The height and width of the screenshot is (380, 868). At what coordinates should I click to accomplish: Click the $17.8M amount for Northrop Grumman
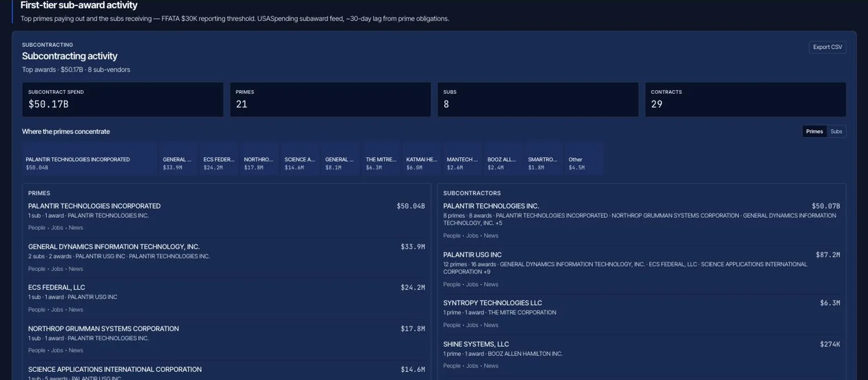[x=413, y=329]
